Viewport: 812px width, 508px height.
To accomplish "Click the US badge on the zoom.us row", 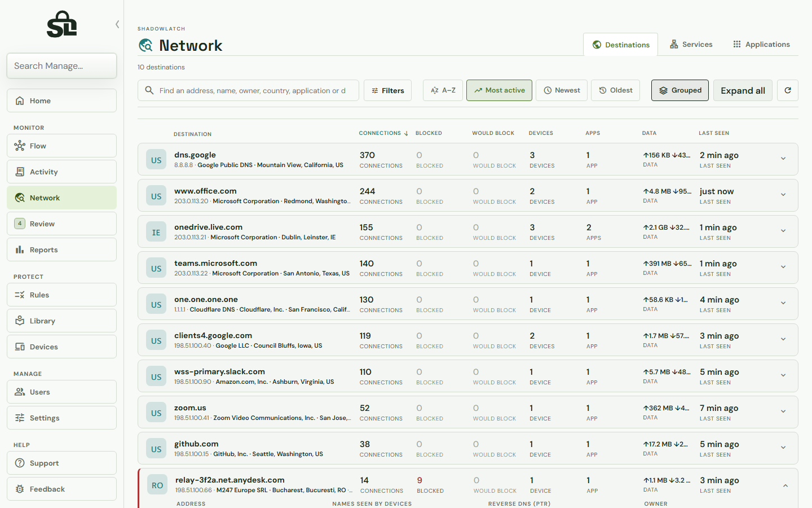I will [156, 413].
